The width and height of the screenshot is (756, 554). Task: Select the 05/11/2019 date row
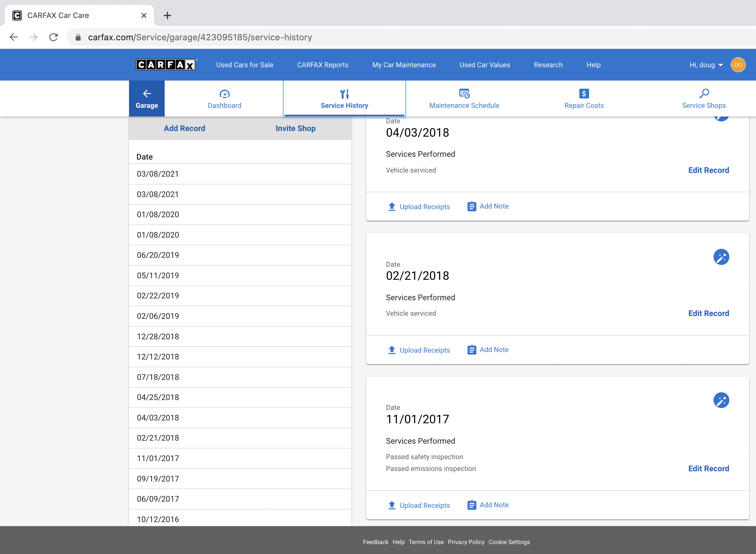click(x=240, y=276)
